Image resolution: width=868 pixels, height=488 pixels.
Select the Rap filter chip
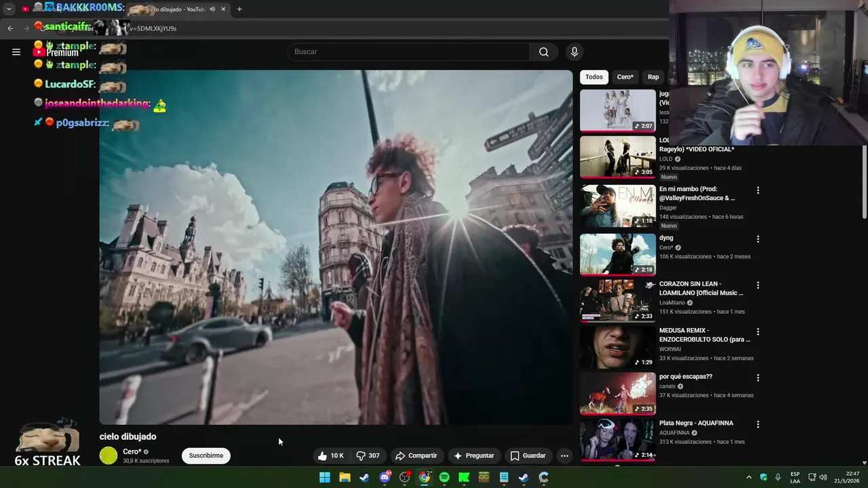coord(653,77)
